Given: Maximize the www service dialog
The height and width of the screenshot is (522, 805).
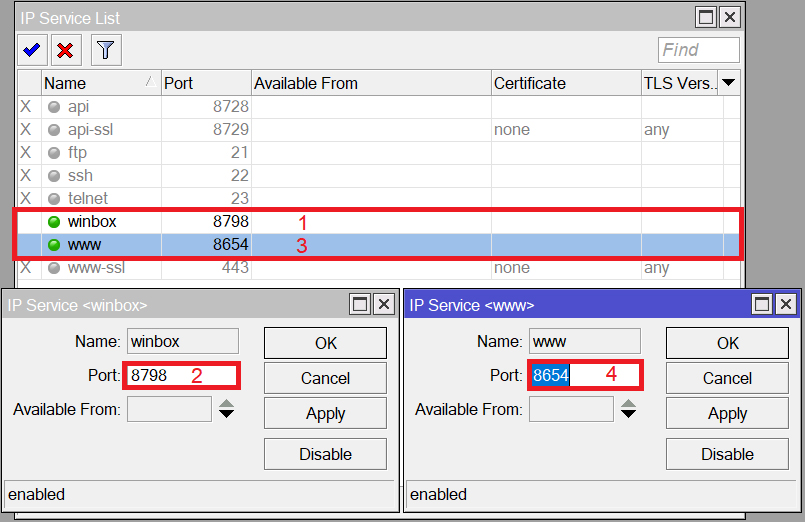Looking at the screenshot, I should point(762,304).
